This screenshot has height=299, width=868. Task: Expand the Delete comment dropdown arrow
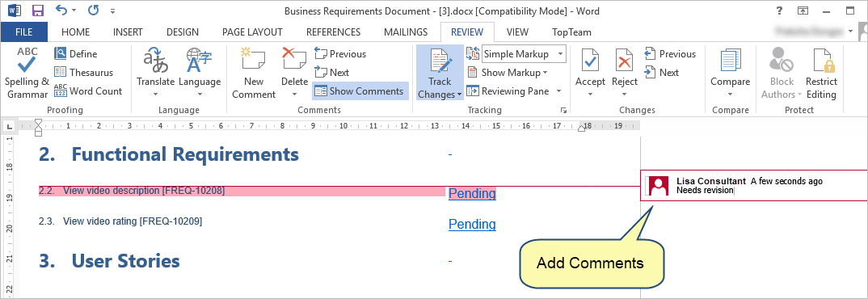pyautogui.click(x=294, y=95)
